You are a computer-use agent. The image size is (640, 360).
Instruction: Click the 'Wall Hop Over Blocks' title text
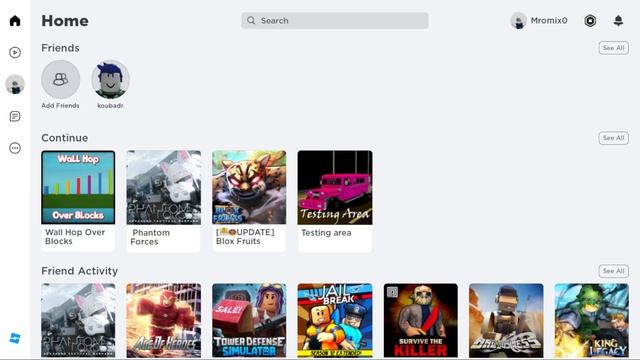[75, 237]
